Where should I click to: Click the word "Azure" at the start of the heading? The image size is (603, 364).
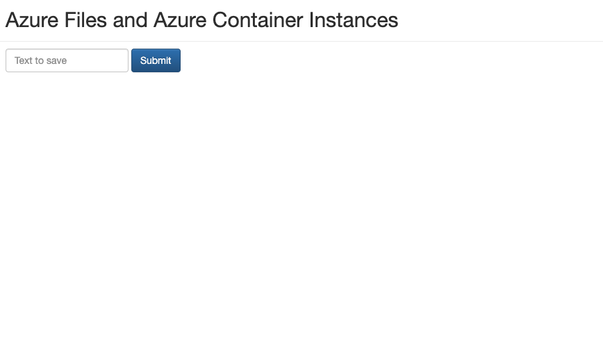pos(32,20)
